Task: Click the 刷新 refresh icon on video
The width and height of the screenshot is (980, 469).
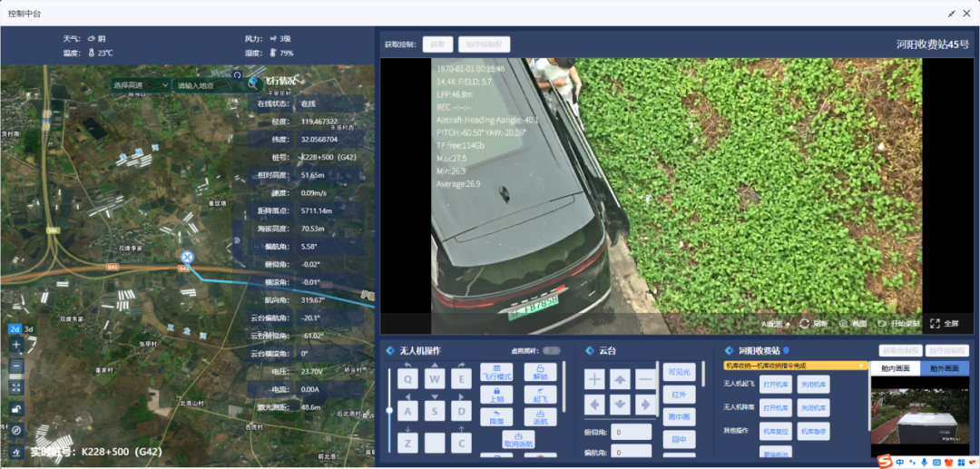Action: 804,324
